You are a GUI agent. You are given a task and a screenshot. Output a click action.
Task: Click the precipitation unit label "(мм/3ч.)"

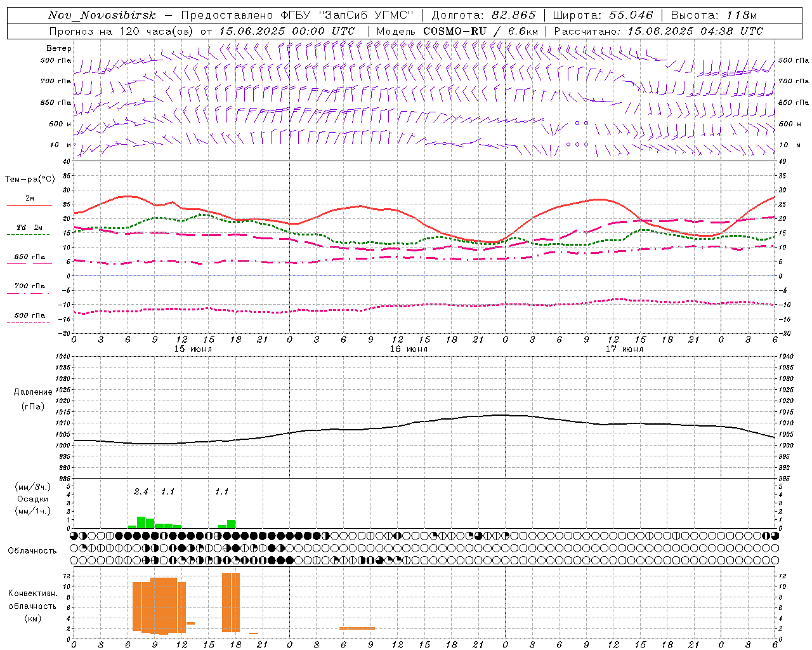point(32,487)
